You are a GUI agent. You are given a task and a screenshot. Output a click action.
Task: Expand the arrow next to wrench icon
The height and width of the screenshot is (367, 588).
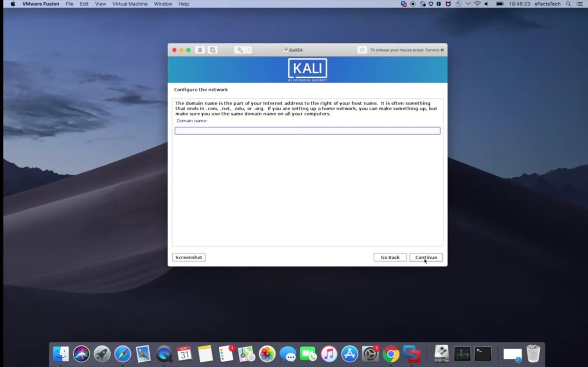[249, 50]
